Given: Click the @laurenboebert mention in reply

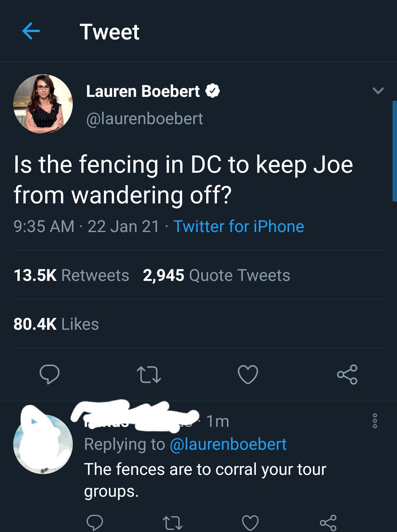Looking at the screenshot, I should click(x=228, y=445).
